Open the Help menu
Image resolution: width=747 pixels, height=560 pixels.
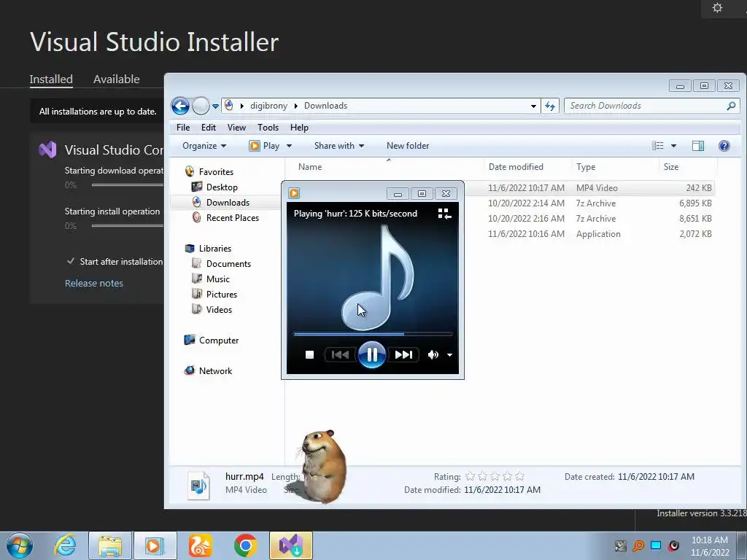coord(299,128)
